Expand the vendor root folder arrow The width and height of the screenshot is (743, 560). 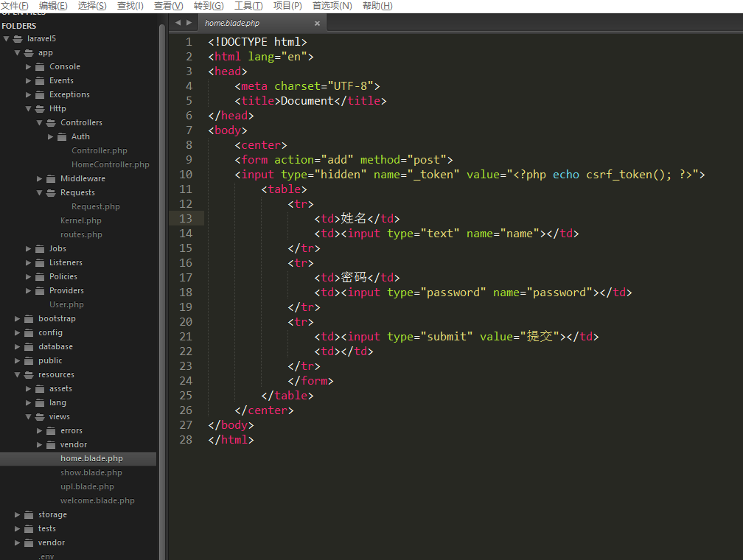17,542
